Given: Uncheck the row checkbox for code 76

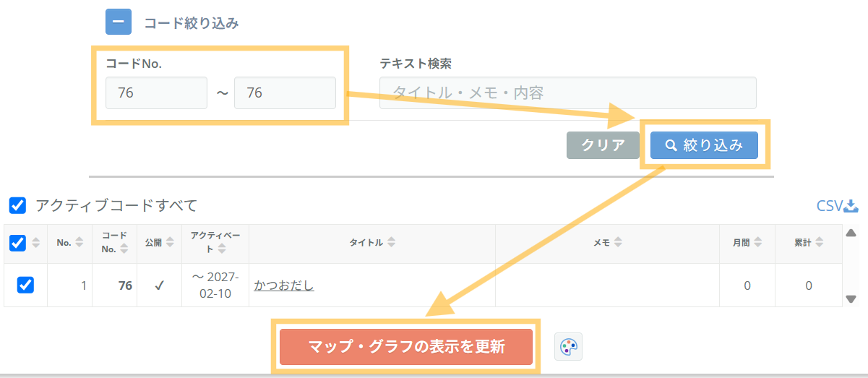Looking at the screenshot, I should click(25, 285).
